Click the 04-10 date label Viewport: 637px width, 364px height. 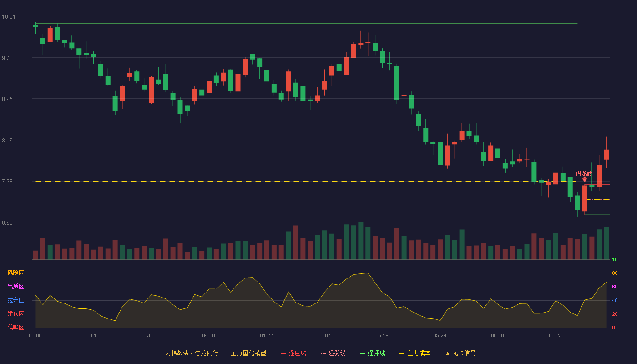coord(208,335)
